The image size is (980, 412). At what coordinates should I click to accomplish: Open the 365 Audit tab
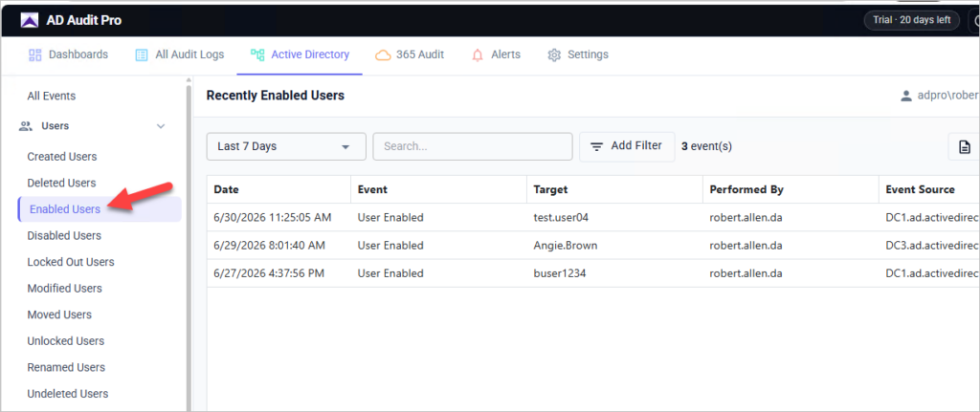pos(410,54)
